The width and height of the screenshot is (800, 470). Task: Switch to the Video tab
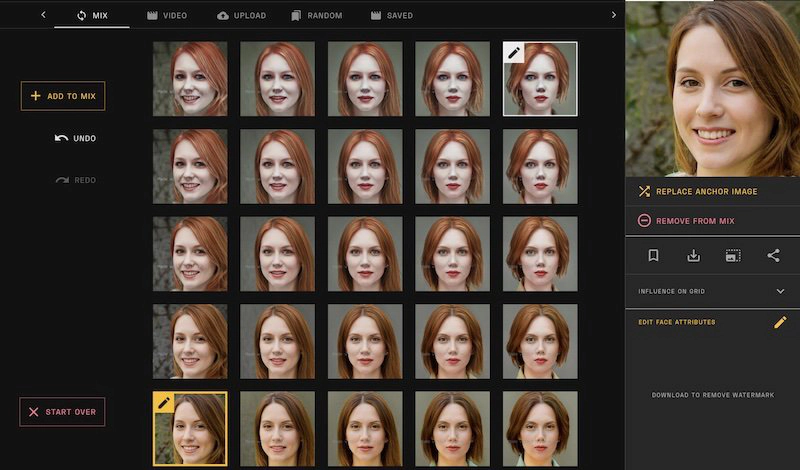(167, 15)
